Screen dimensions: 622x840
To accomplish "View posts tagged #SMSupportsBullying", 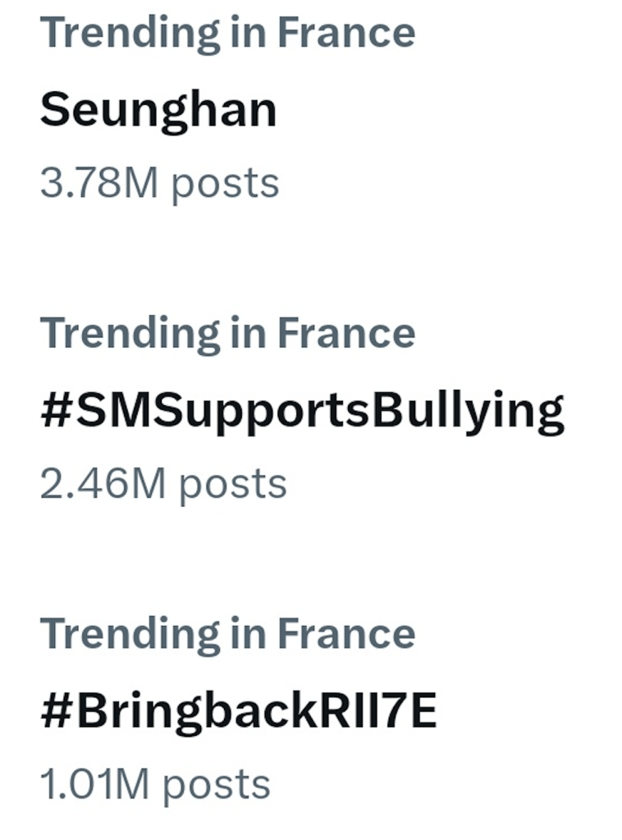I will point(302,411).
